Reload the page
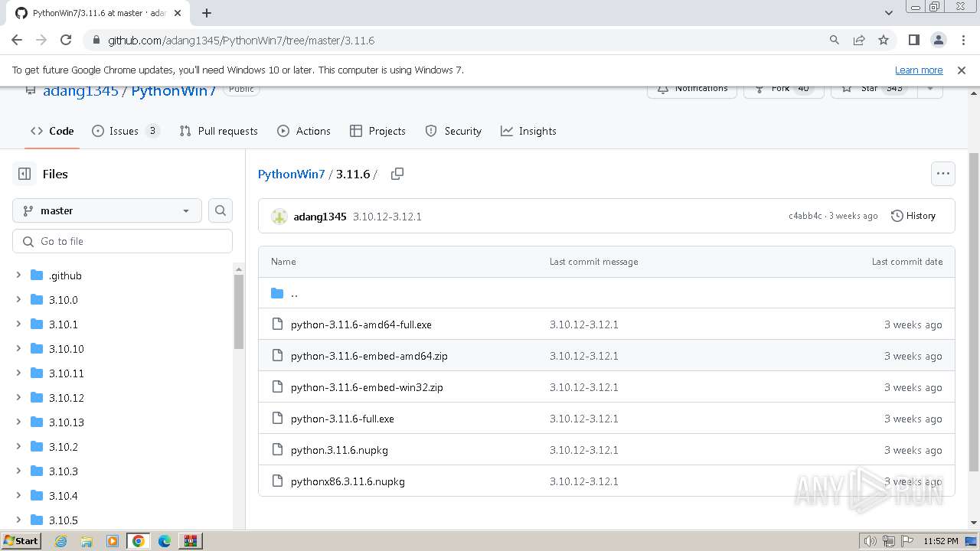The height and width of the screenshot is (551, 980). point(66,40)
